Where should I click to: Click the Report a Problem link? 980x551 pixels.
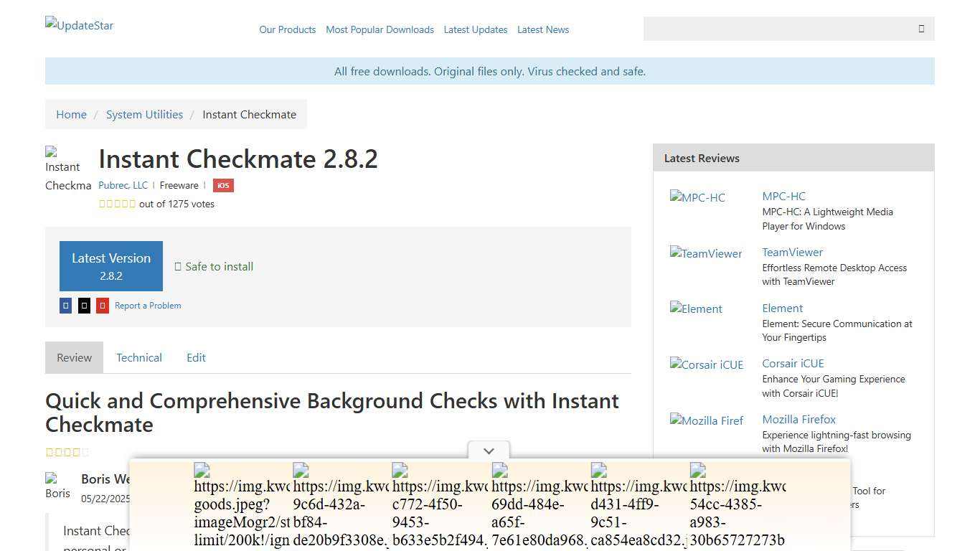[148, 305]
